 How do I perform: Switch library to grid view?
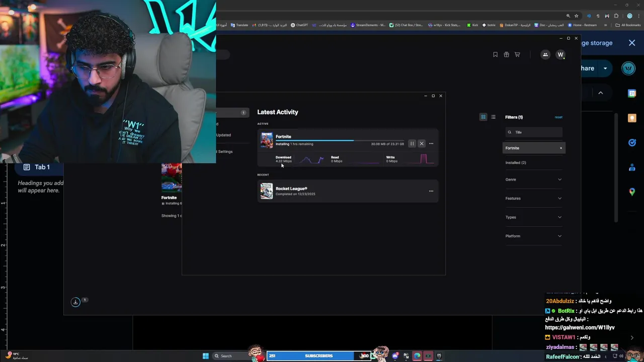[484, 117]
